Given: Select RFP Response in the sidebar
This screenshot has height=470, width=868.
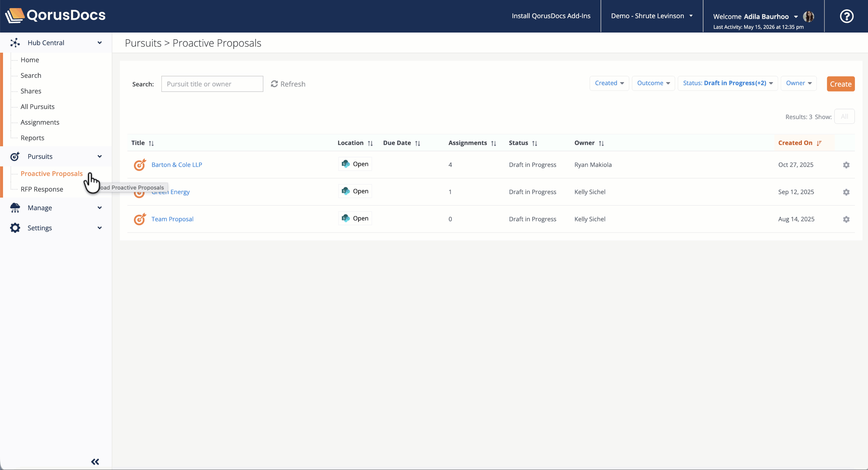Looking at the screenshot, I should click(x=42, y=189).
